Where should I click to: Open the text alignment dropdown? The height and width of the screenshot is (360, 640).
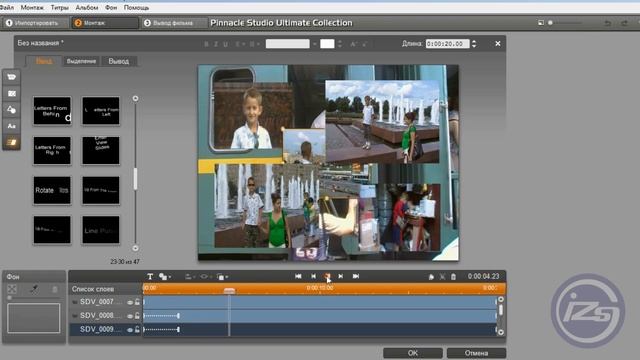coord(240,44)
